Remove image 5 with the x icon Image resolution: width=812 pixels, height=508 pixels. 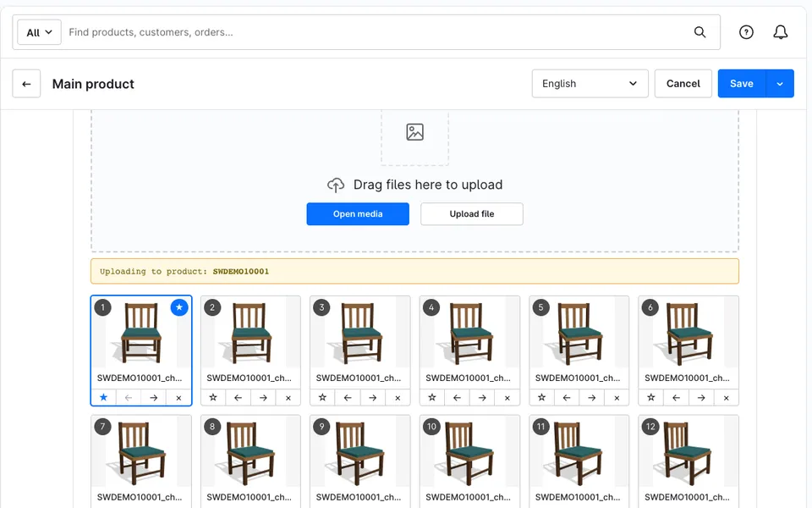[617, 398]
